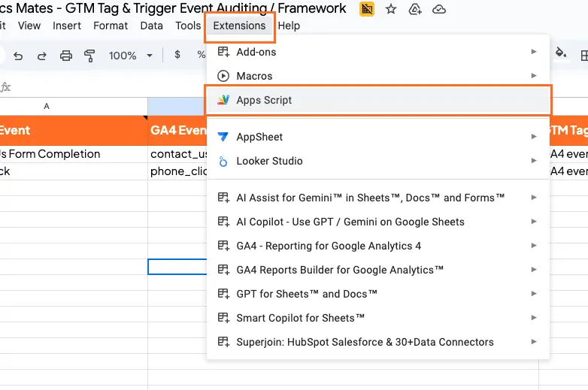Click the Superjoin add-on icon
Screen dimensions: 588x390
pos(223,342)
